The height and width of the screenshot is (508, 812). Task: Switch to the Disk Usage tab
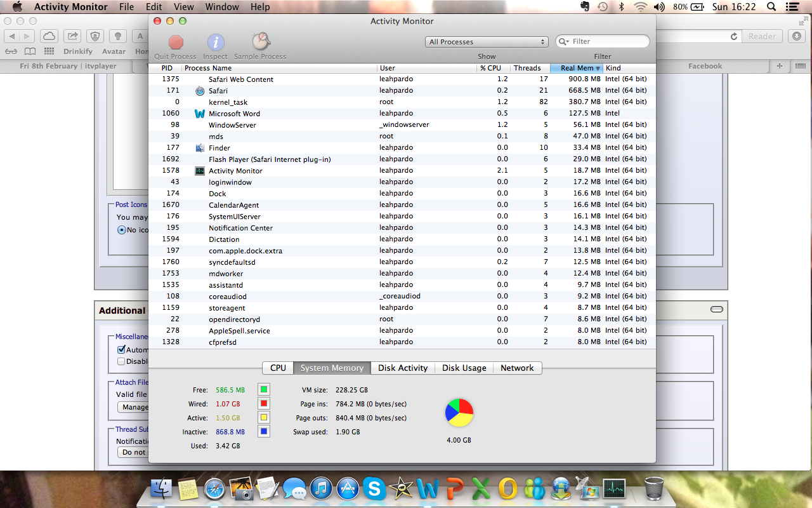(x=464, y=368)
